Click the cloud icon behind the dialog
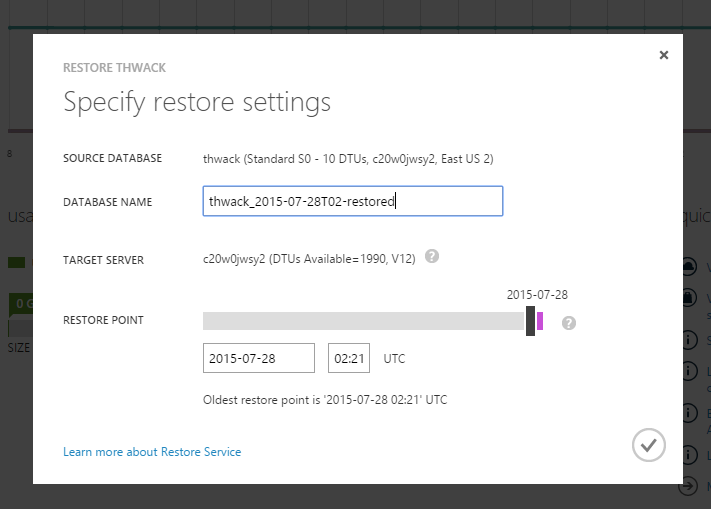 (690, 267)
